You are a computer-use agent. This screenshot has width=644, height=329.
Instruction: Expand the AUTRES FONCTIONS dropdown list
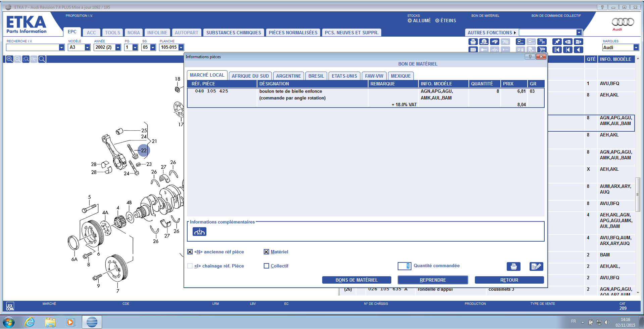579,33
